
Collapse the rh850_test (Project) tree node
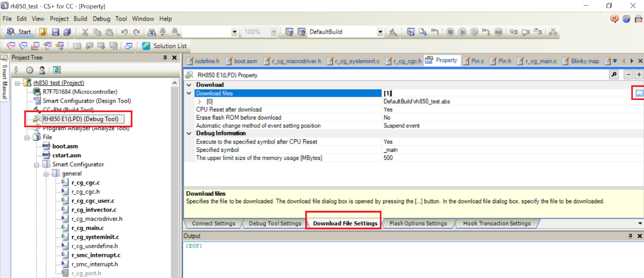tap(18, 83)
